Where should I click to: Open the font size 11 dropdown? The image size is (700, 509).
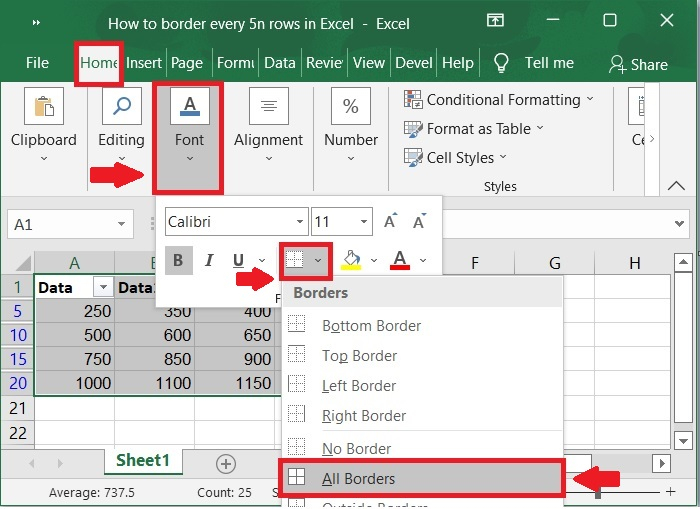pyautogui.click(x=364, y=221)
